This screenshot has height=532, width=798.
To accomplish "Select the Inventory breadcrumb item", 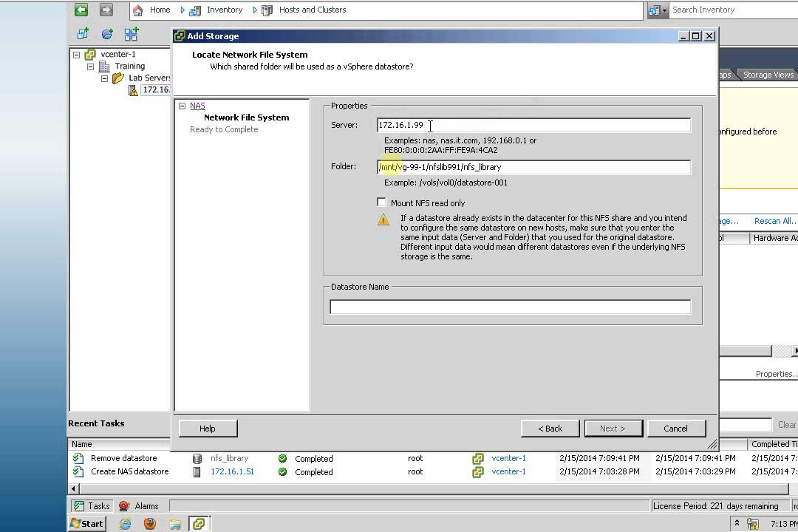I will coord(225,10).
